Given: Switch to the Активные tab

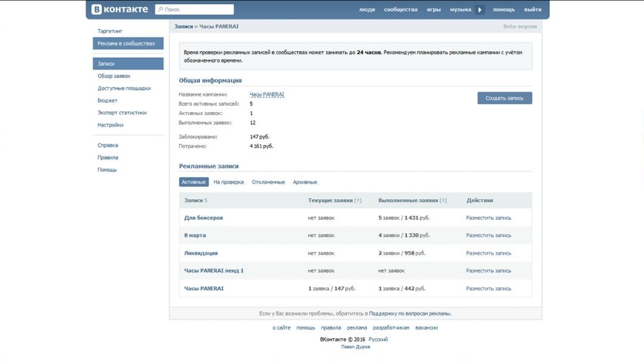Looking at the screenshot, I should tap(193, 182).
